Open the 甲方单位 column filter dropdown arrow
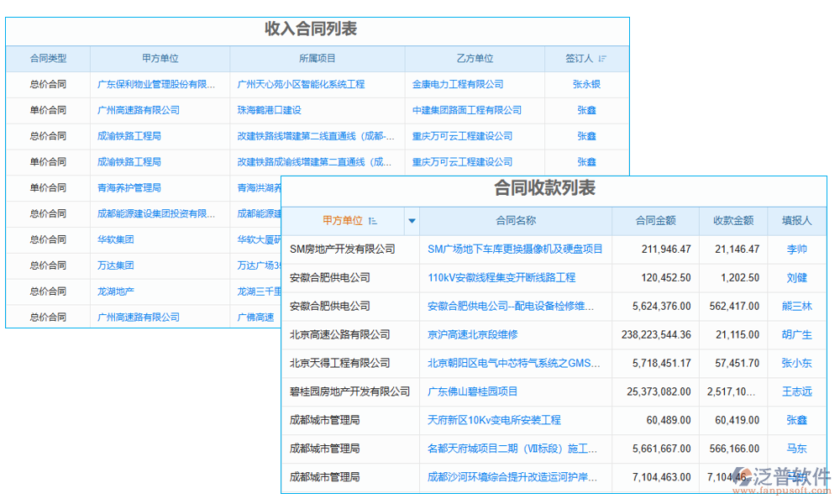This screenshot has width=840, height=504. click(x=412, y=220)
